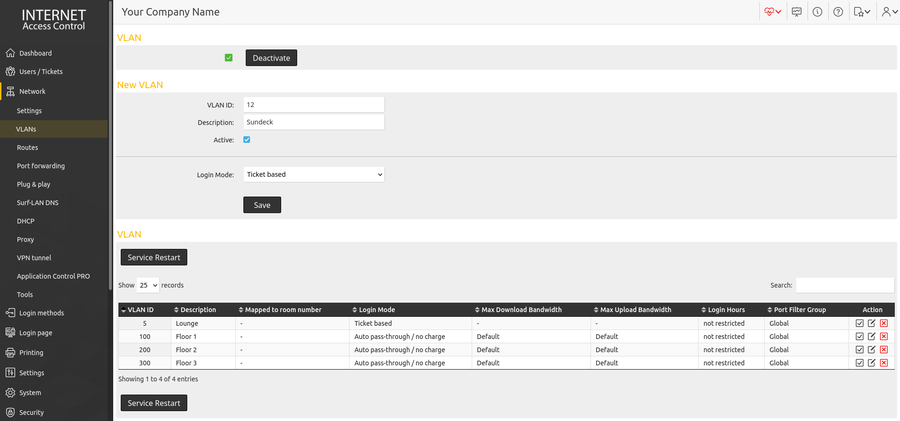Click the Settings sliders icon in sidebar
This screenshot has height=421, width=900.
(x=10, y=373)
